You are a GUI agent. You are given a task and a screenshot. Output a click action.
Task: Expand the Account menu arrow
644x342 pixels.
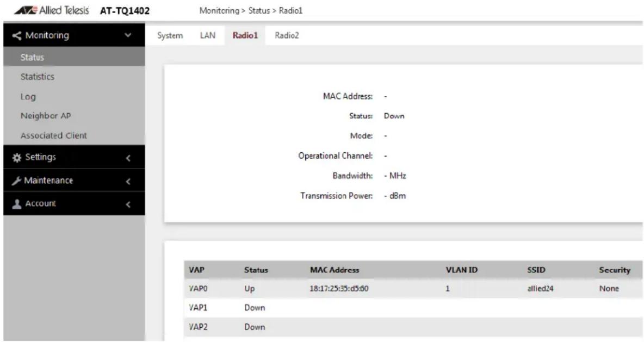pyautogui.click(x=128, y=204)
